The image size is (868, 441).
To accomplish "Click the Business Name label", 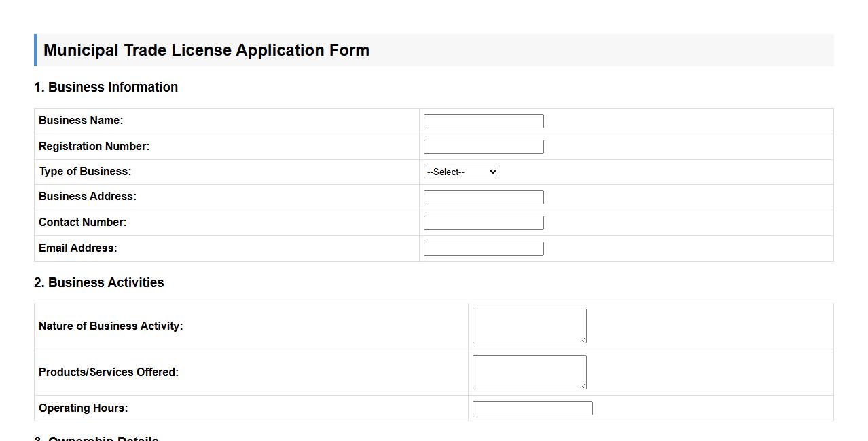I will 81,120.
